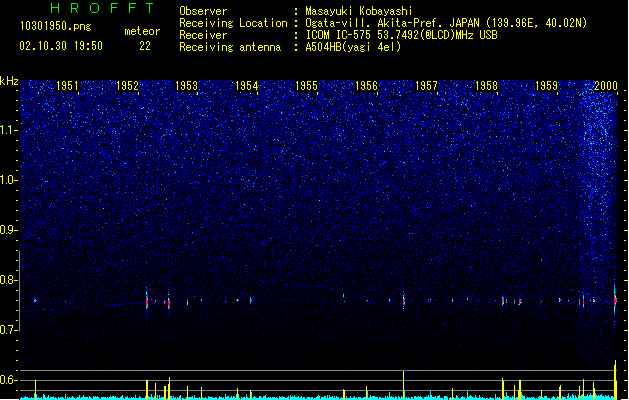This screenshot has height=400, width=629.
Task: Click the kHz axis unit label
Action: [x=9, y=81]
